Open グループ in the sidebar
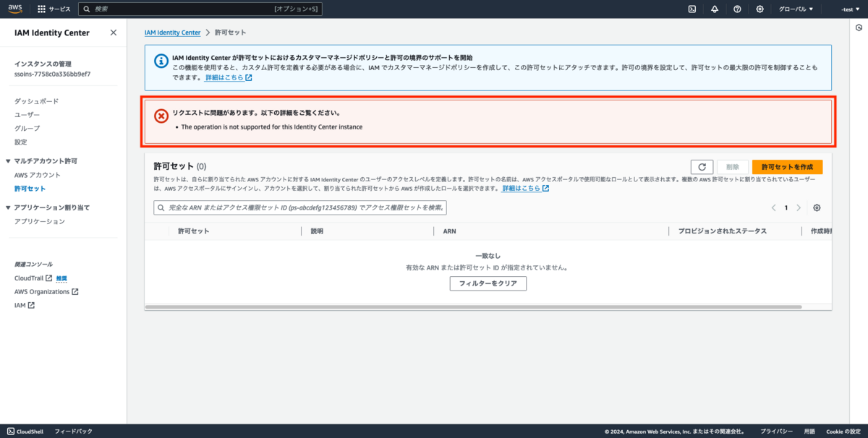868x438 pixels. tap(27, 128)
